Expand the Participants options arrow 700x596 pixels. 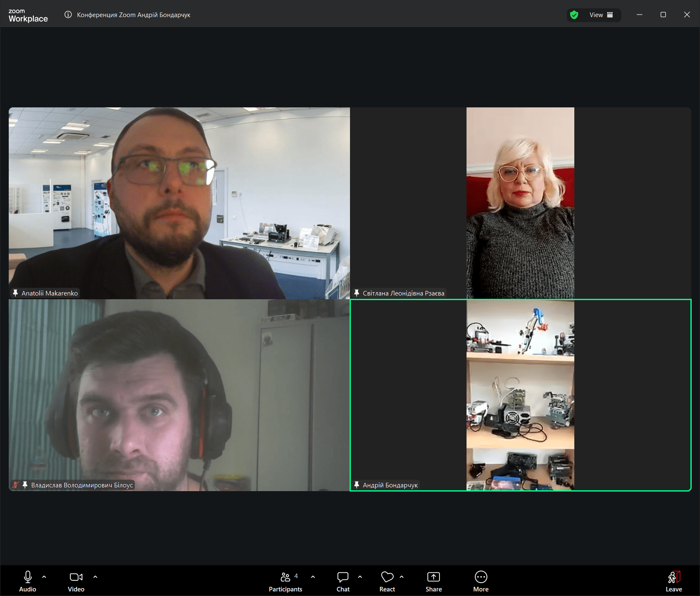(x=313, y=577)
